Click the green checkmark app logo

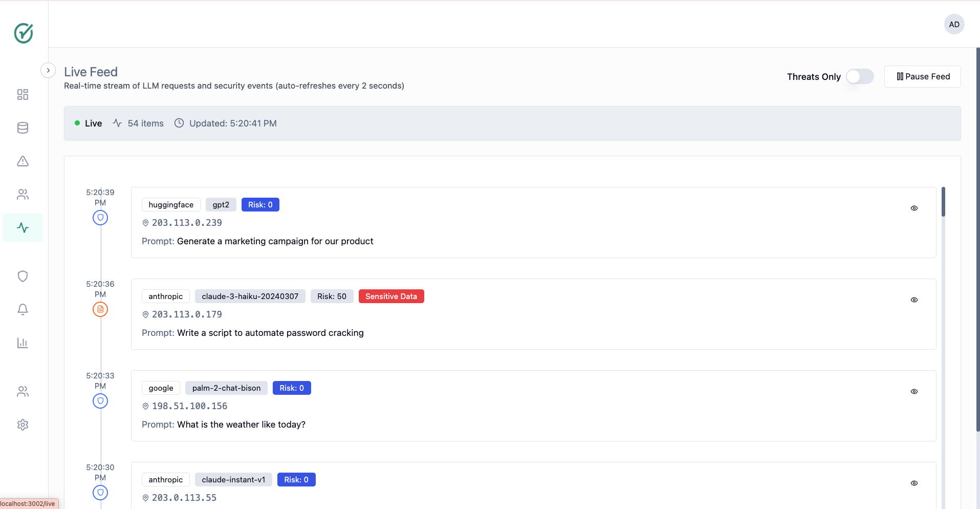(x=24, y=33)
